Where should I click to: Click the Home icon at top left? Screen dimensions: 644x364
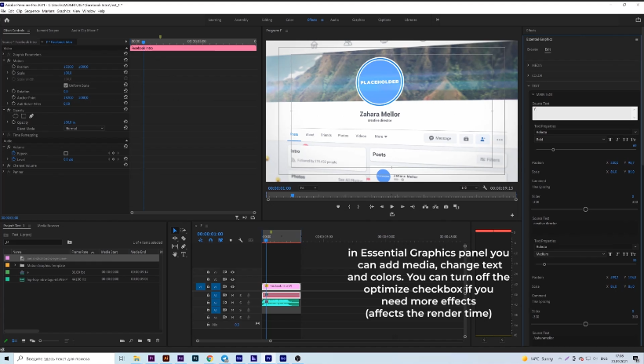pos(6,20)
